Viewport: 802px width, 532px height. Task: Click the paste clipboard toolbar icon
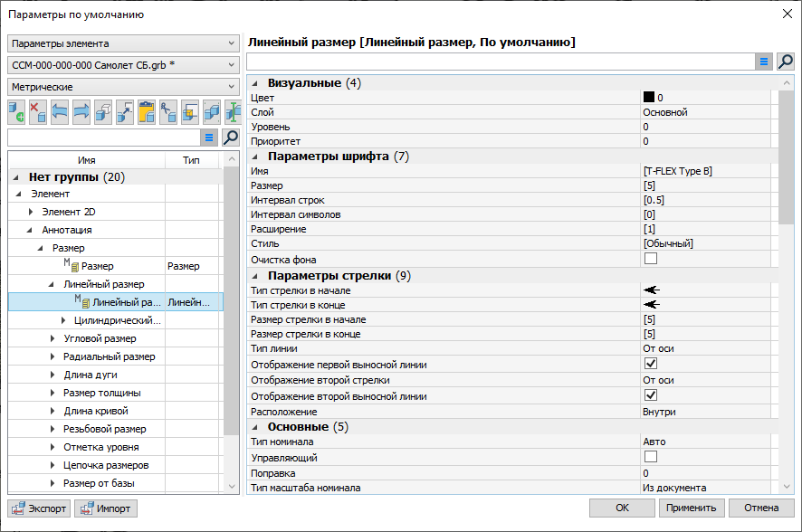click(147, 111)
